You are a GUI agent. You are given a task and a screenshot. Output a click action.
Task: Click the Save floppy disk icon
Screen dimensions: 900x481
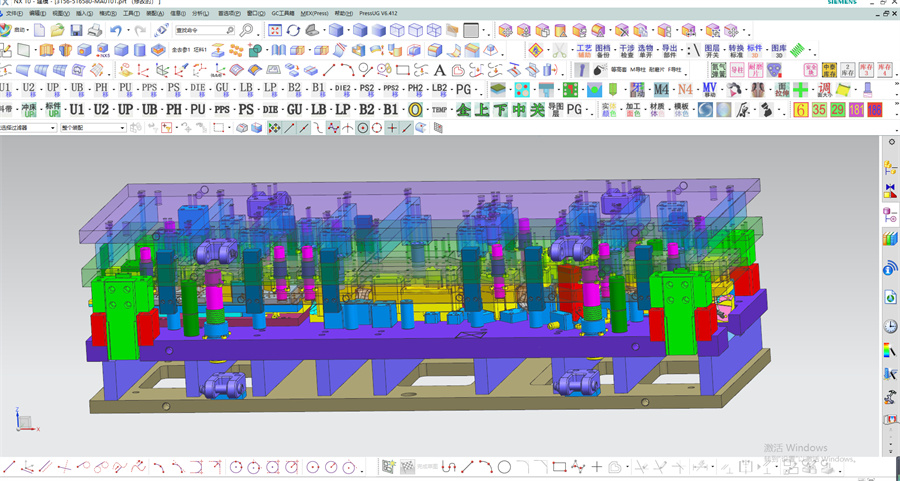pos(77,31)
